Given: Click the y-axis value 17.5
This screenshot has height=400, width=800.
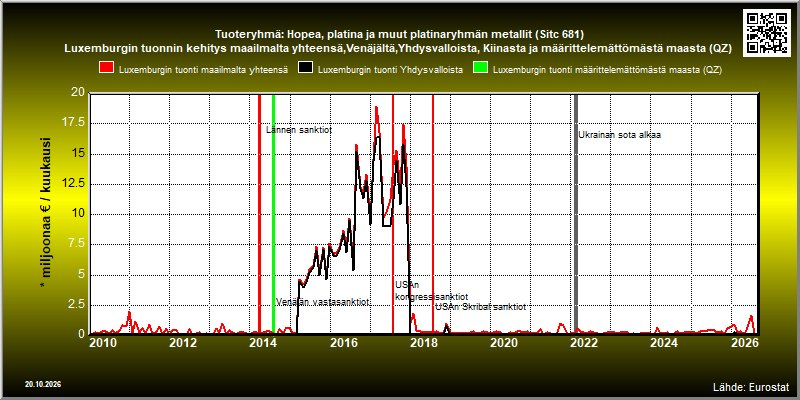Looking at the screenshot, I should click(74, 123).
